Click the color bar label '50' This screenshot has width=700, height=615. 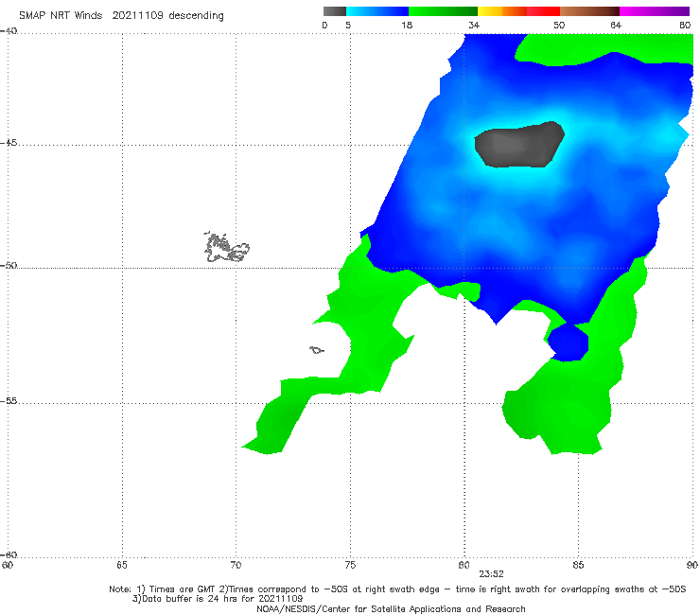pos(559,26)
